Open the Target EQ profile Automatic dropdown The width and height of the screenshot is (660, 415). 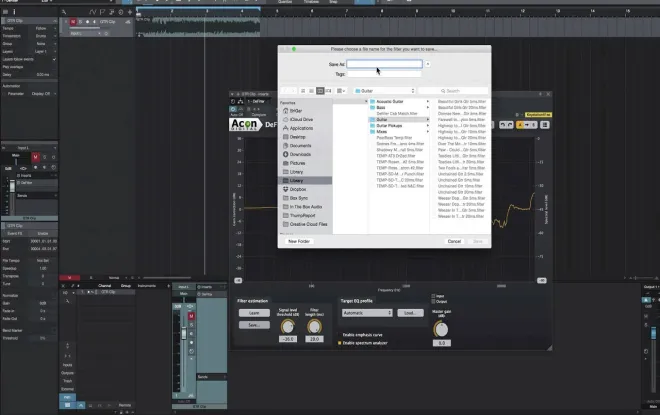[x=367, y=313]
